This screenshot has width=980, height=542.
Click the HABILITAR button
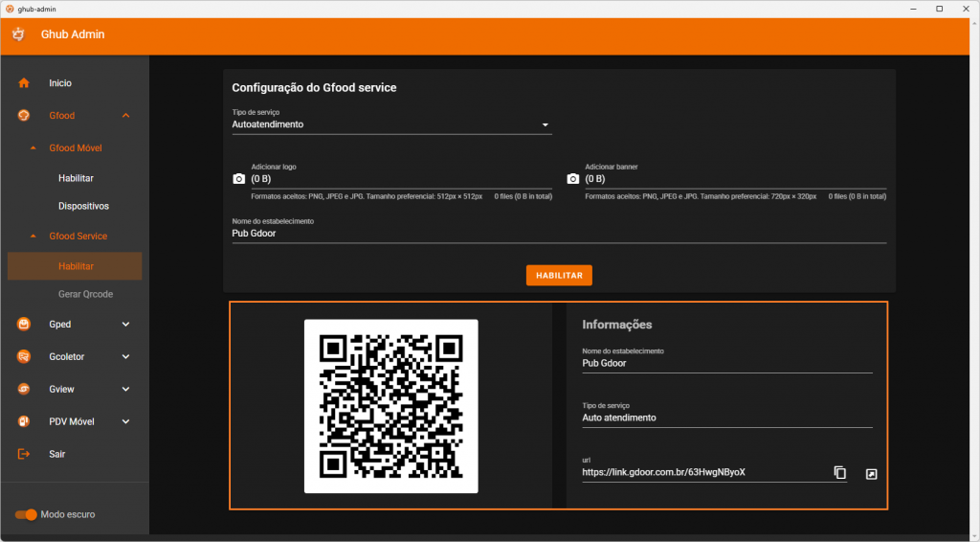559,275
